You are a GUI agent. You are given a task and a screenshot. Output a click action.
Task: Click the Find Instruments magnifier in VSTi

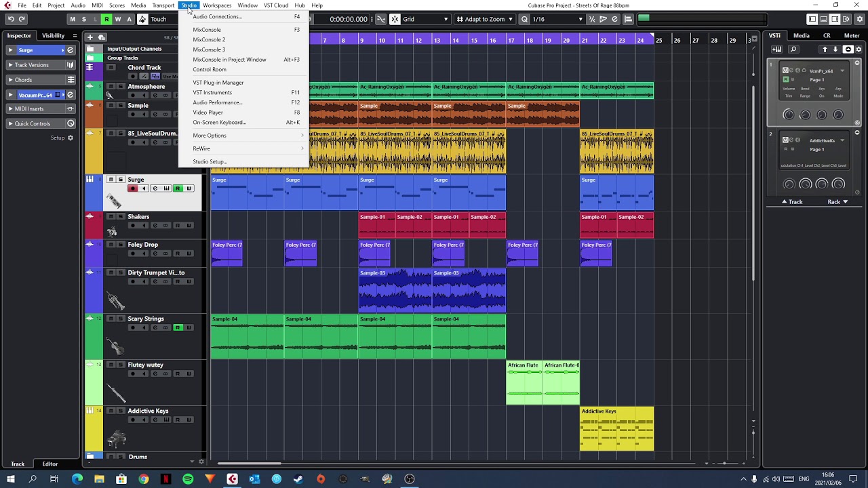click(x=793, y=49)
